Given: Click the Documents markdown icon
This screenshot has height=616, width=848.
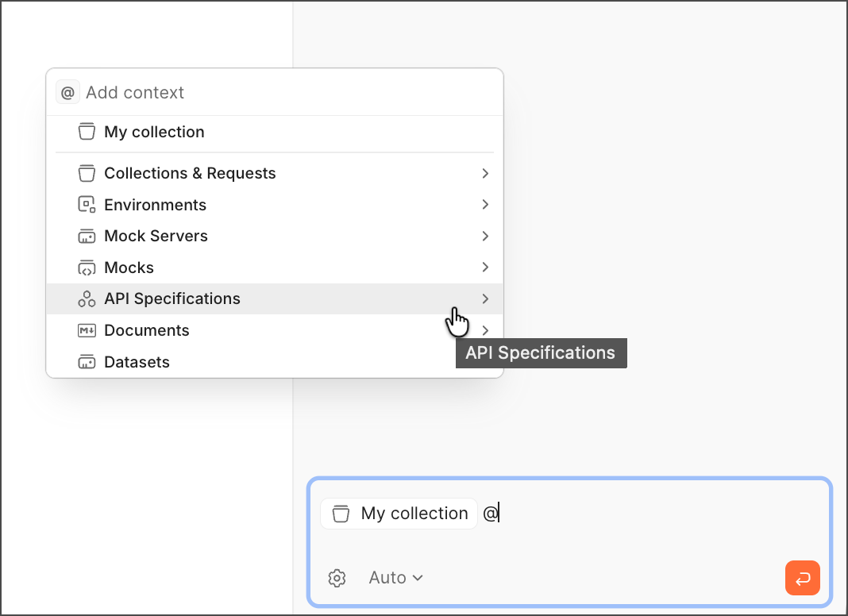Looking at the screenshot, I should 87,330.
